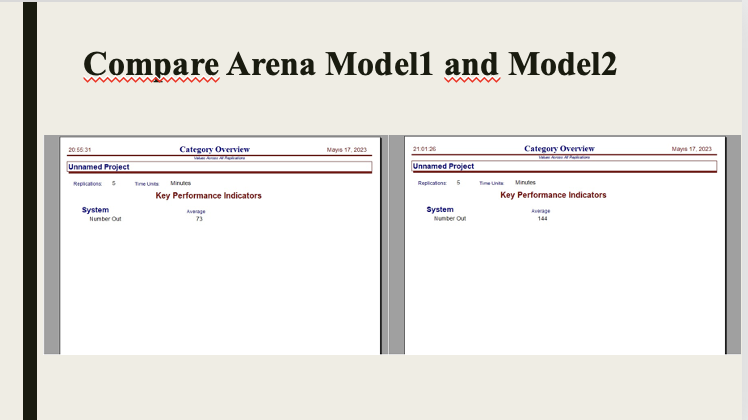Image resolution: width=748 pixels, height=420 pixels.
Task: Click the underlined word 'and' in title
Action: pos(472,64)
